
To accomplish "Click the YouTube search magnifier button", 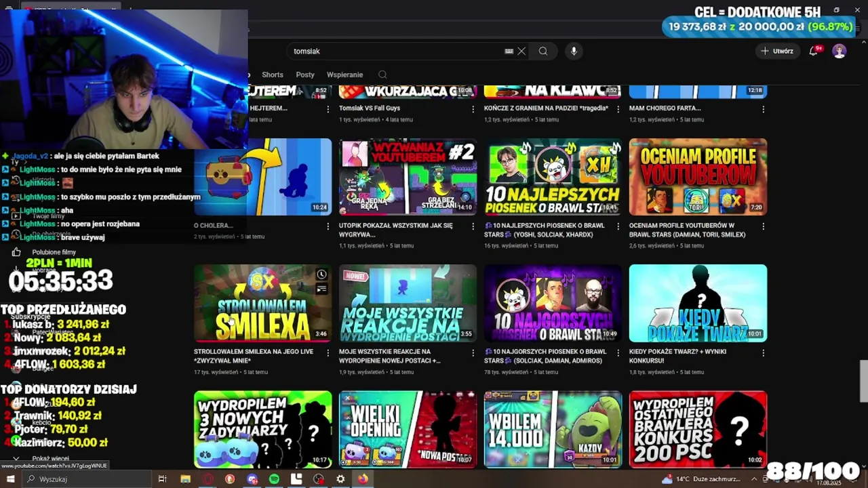I will tap(543, 51).
